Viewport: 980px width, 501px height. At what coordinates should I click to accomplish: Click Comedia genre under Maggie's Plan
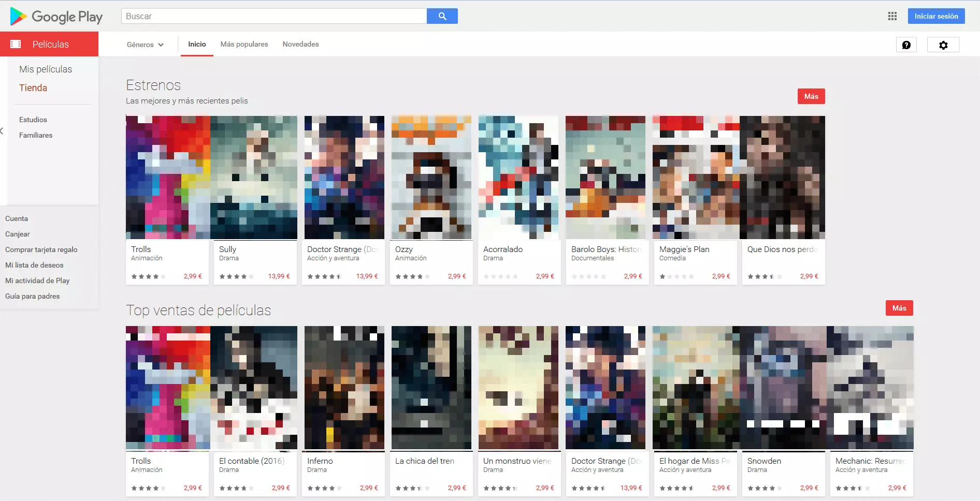coord(672,258)
